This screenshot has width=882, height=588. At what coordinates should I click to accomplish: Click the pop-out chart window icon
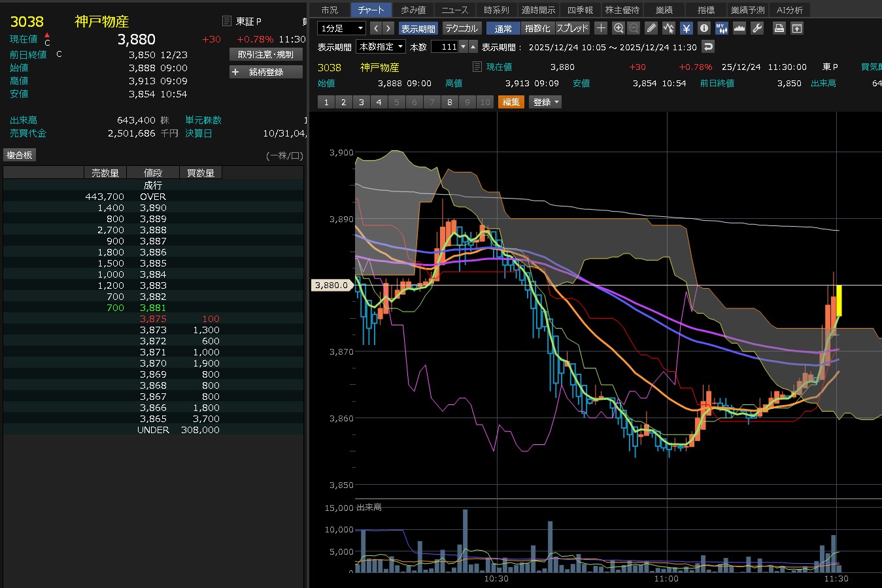tap(796, 28)
